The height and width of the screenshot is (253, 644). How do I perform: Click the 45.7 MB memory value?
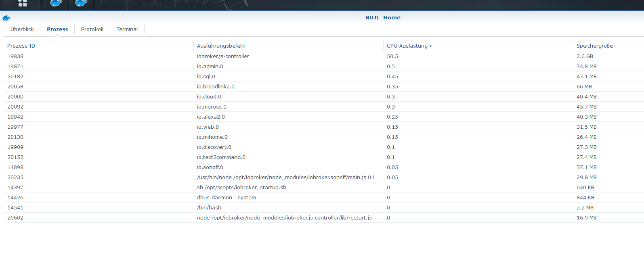pos(587,107)
